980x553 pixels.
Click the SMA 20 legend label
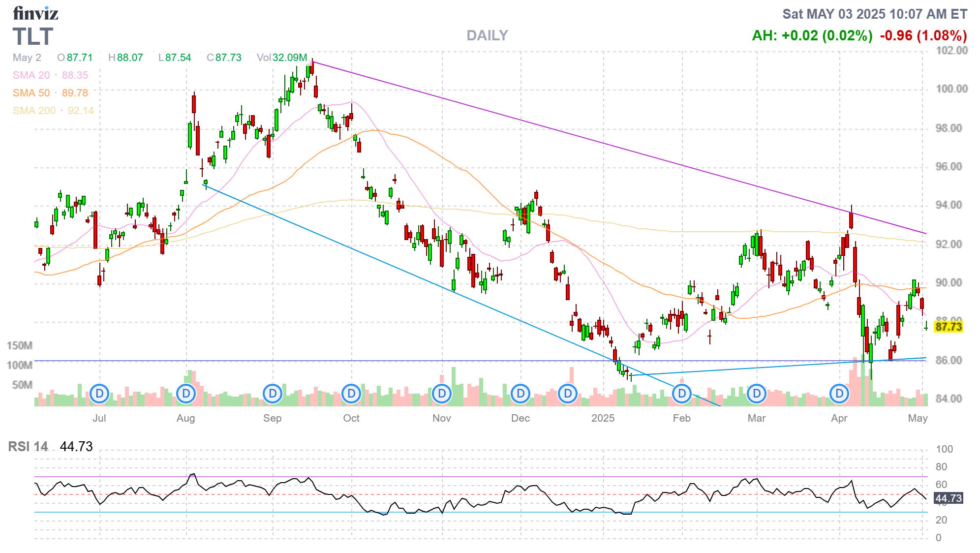(x=31, y=75)
